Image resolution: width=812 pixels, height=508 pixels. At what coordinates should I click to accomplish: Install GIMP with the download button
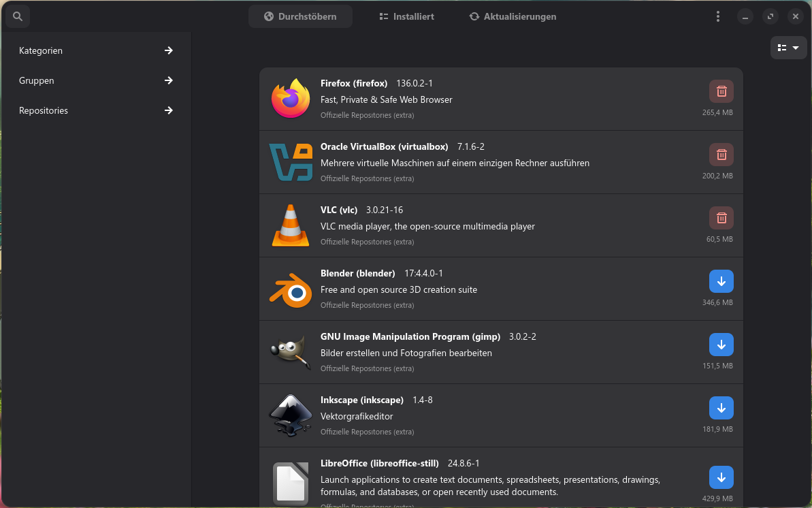[721, 345]
